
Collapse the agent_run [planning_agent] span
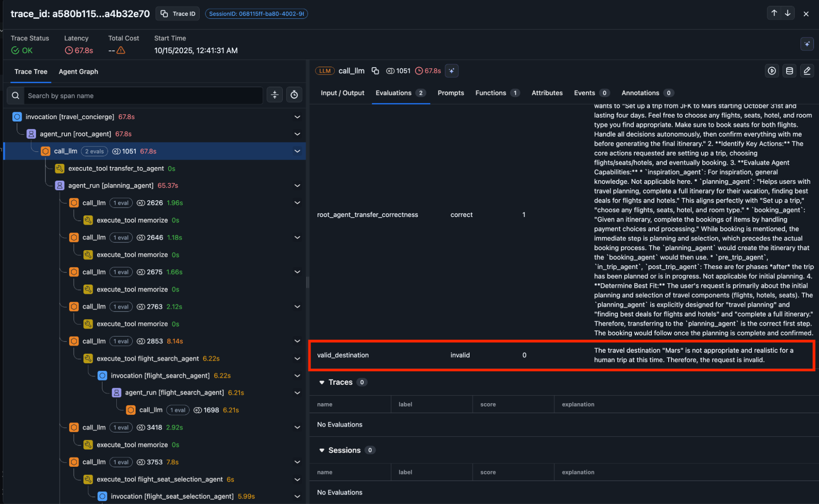point(297,185)
